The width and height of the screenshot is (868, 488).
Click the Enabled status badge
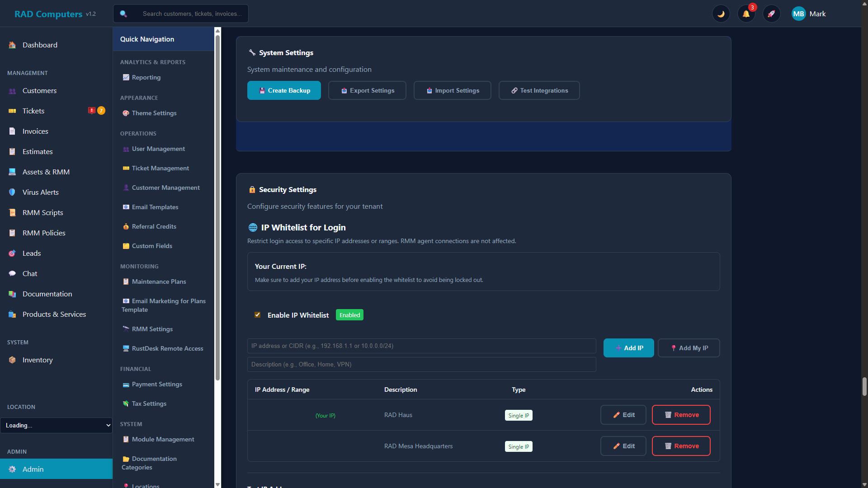(x=349, y=314)
